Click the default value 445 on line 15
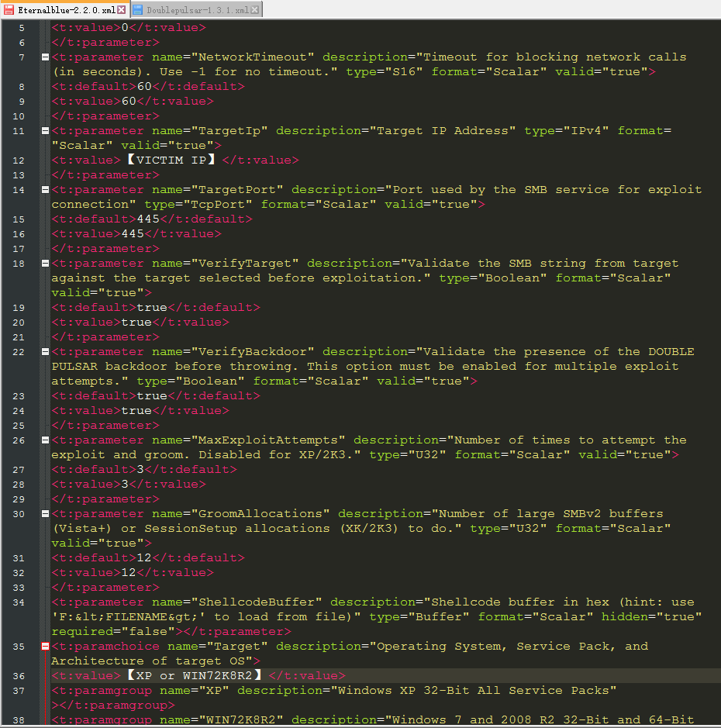This screenshot has height=728, width=721. [148, 219]
